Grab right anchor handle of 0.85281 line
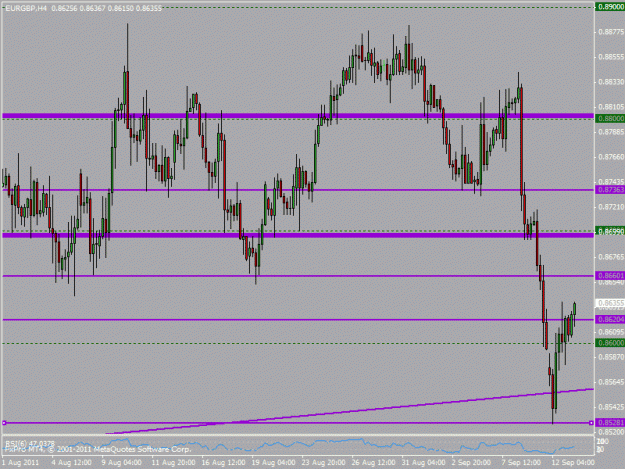The image size is (625, 469). point(591,423)
